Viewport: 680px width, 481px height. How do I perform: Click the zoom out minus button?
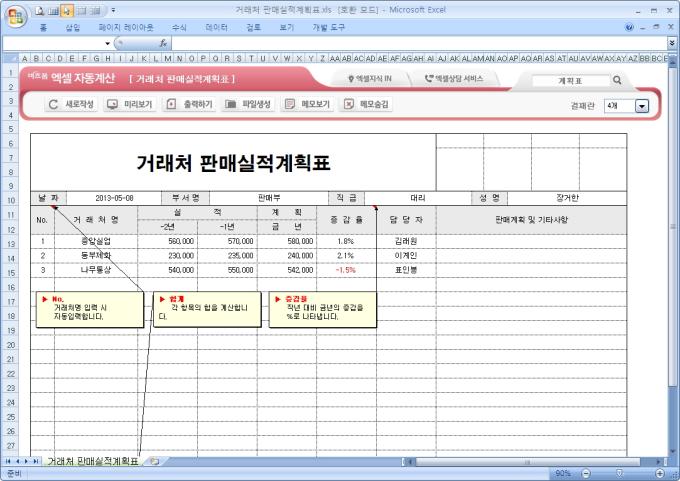coord(585,474)
